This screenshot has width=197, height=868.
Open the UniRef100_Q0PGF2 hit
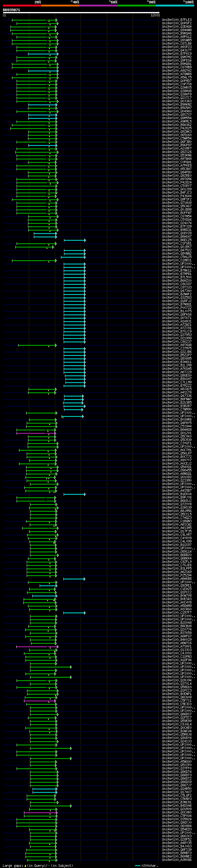tap(176, 23)
